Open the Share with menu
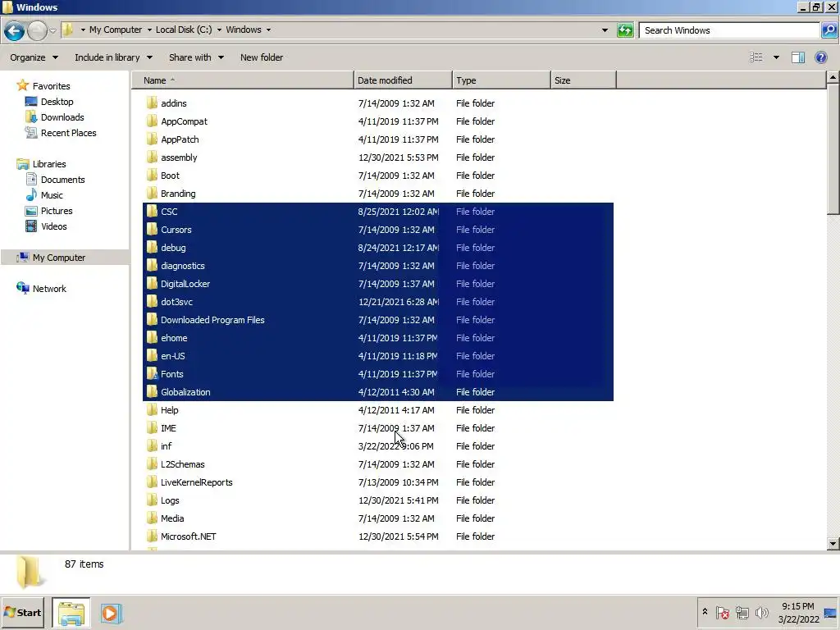Screen dimensions: 840x630 [x=196, y=57]
